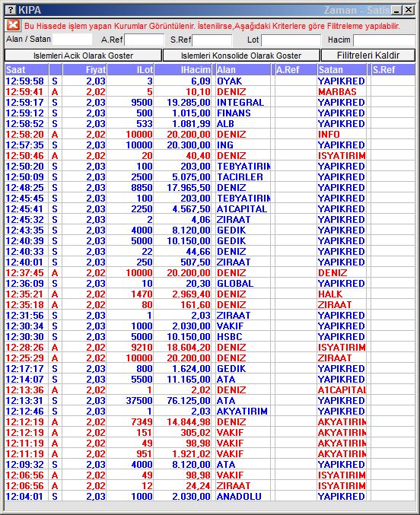Viewport: 420px width, 515px height.
Task: Select the 18.604,20 volume cell
Action: 183,347
